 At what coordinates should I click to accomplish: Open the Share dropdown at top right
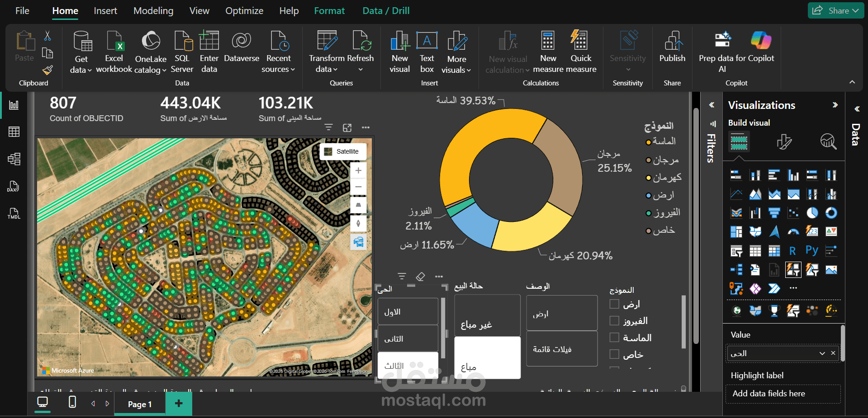[x=855, y=10]
